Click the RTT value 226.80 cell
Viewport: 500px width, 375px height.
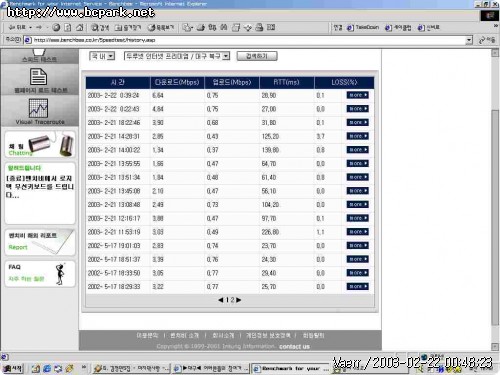pyautogui.click(x=270, y=232)
